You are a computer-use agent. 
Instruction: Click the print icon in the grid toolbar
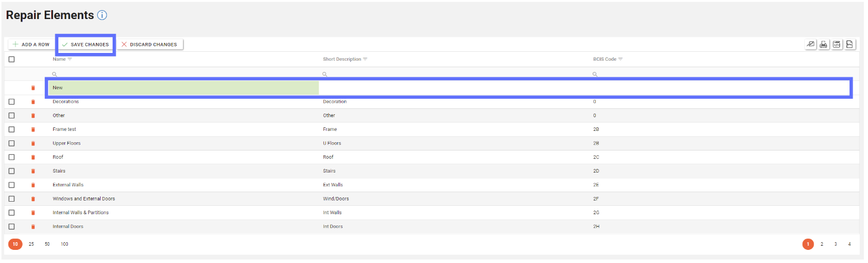point(823,45)
